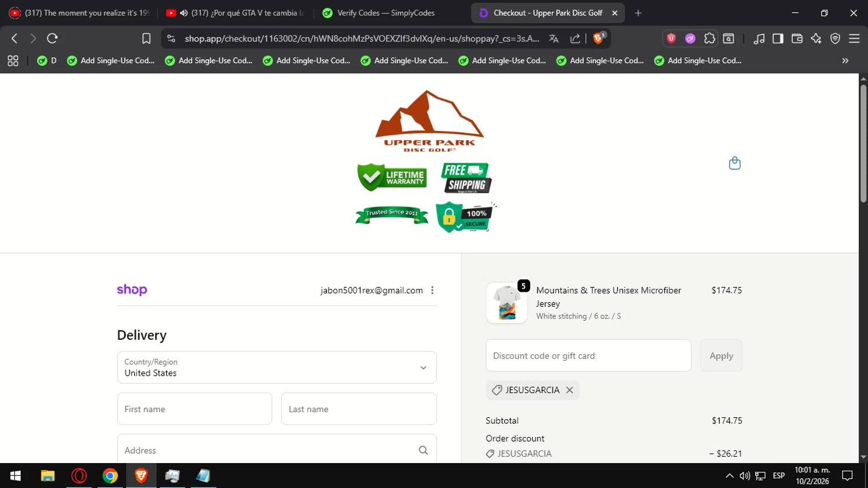Switch to Verify Codes — SimplyCodes tab
The height and width of the screenshot is (488, 868).
391,13
